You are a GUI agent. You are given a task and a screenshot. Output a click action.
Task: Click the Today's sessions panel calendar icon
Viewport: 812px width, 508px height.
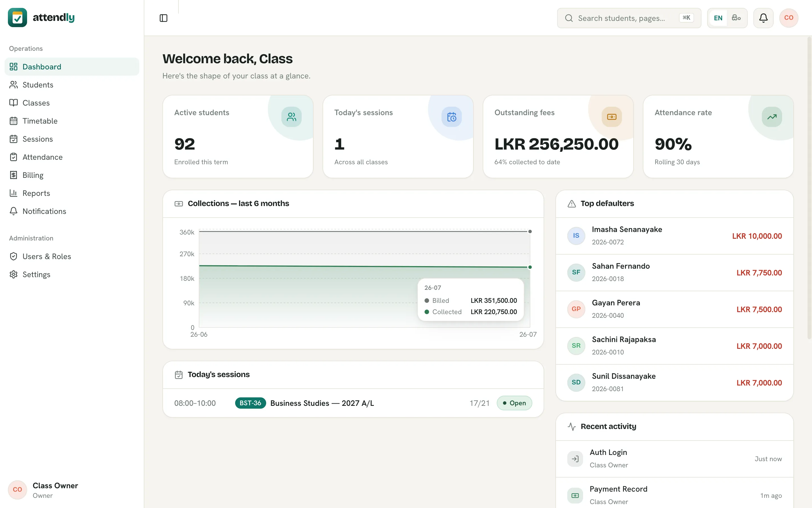179,375
